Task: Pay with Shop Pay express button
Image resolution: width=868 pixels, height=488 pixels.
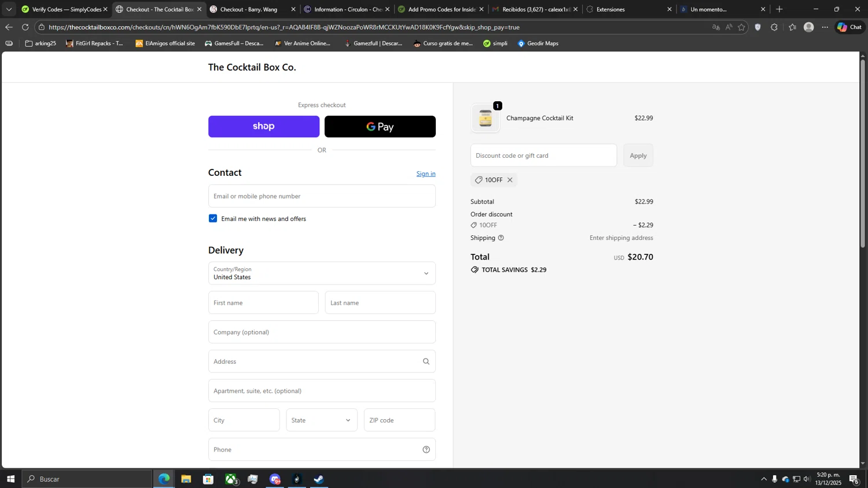Action: tap(264, 127)
